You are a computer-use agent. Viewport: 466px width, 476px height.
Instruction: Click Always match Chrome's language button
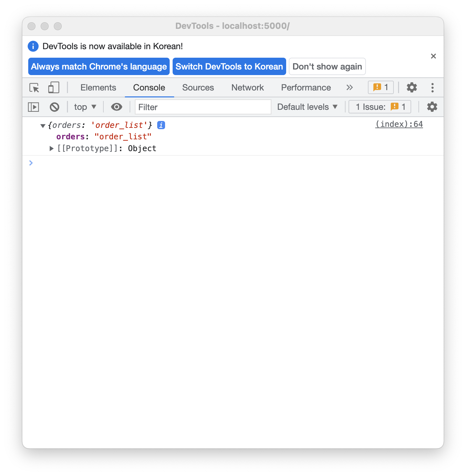[x=99, y=67]
